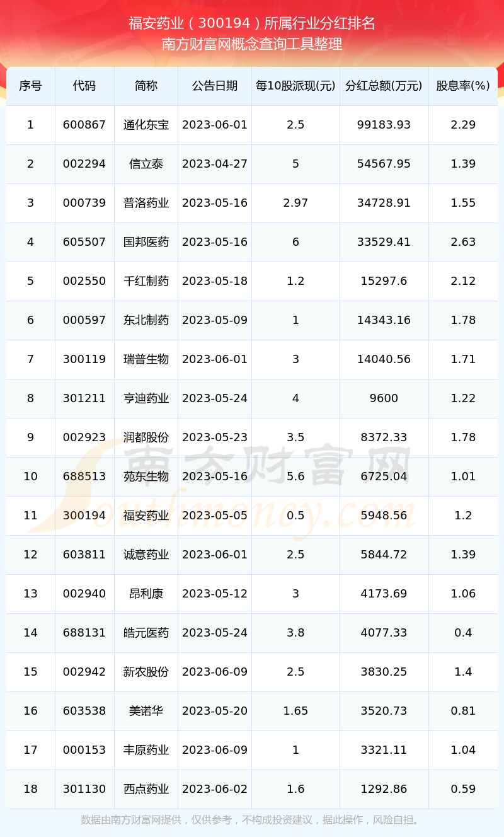Click the 序号 column header
This screenshot has width=504, height=837.
click(x=30, y=86)
